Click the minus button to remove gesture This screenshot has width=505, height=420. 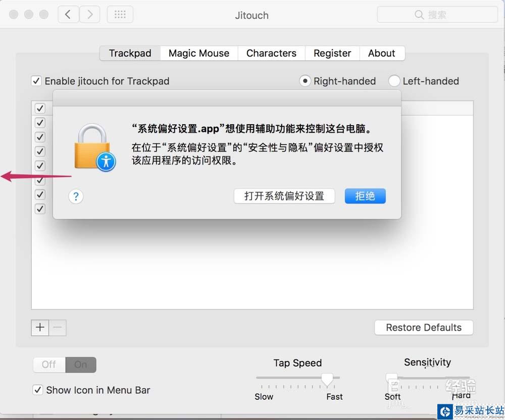click(x=58, y=328)
